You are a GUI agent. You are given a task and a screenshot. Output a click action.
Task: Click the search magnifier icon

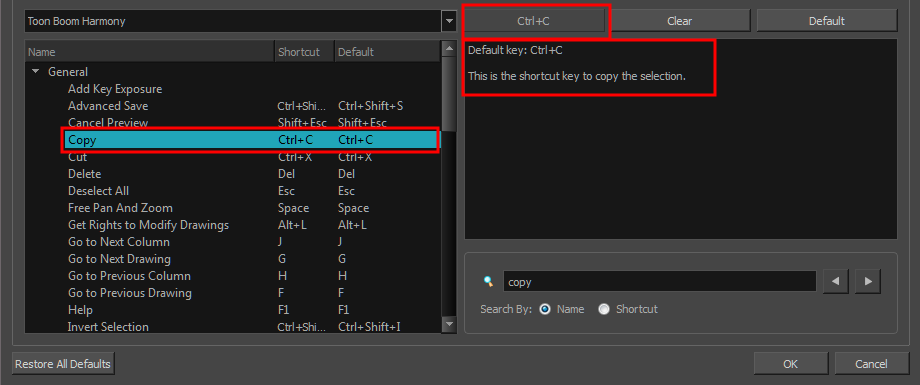click(x=488, y=281)
